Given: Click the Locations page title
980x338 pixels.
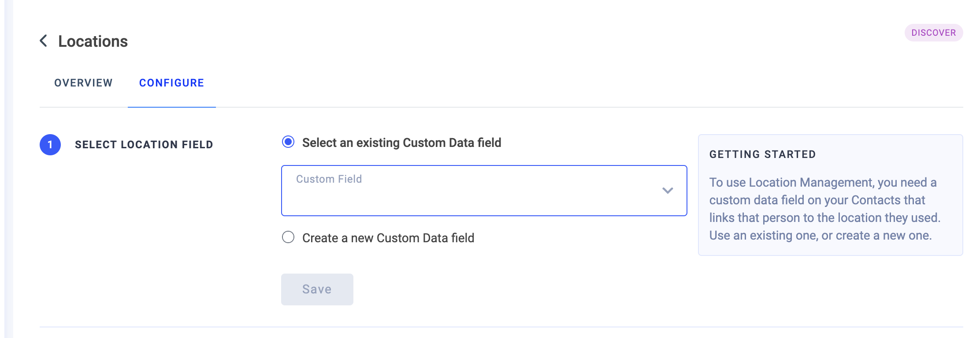Looking at the screenshot, I should tap(93, 41).
